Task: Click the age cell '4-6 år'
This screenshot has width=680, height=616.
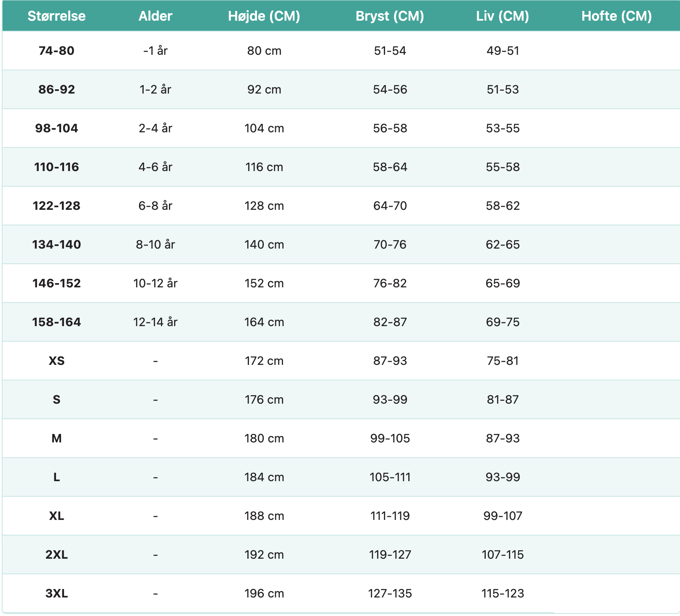Action: (155, 167)
